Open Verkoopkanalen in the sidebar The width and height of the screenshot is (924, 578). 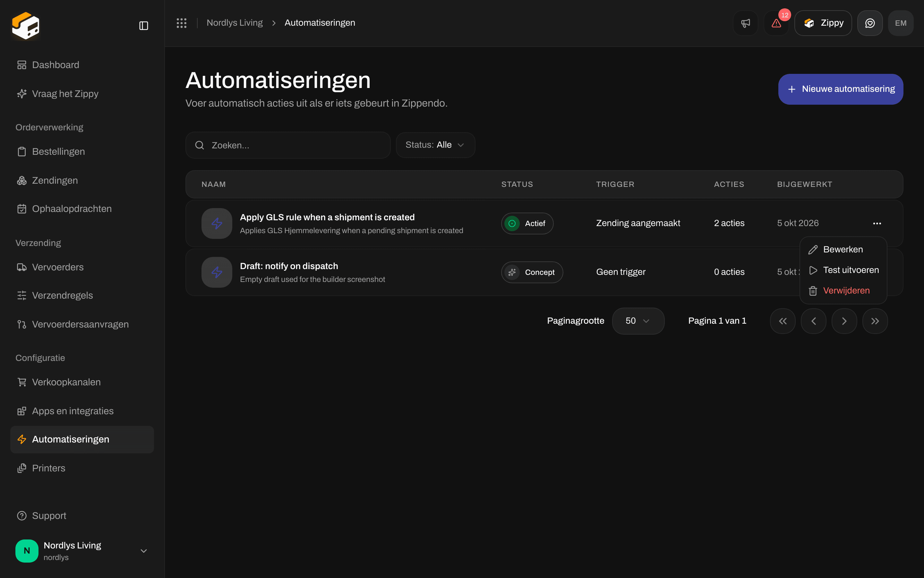pos(82,382)
